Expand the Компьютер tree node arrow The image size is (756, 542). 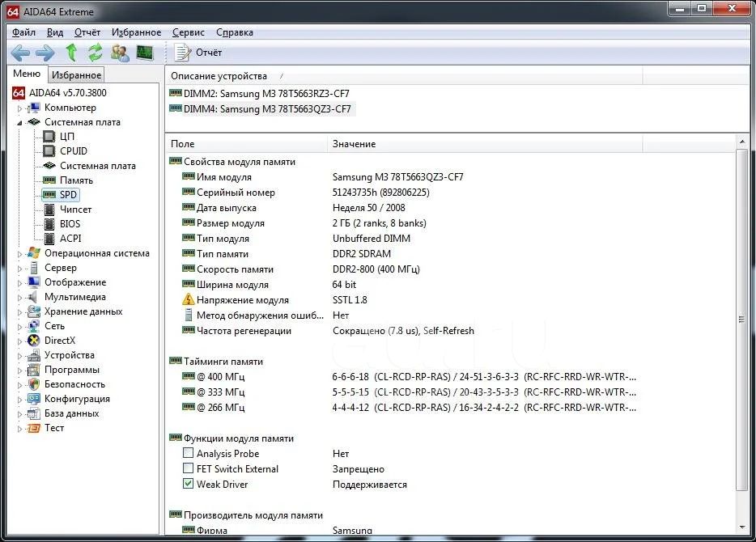tap(19, 108)
